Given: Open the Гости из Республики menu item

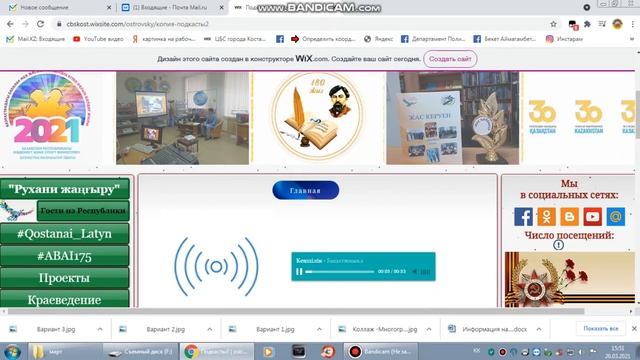Looking at the screenshot, I should pyautogui.click(x=83, y=211).
